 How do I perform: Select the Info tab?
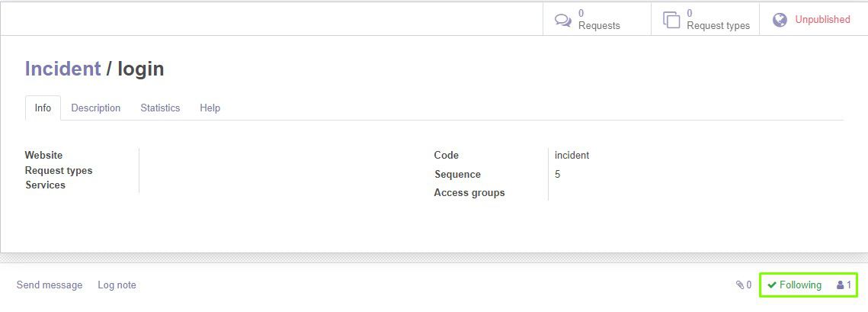click(x=43, y=108)
